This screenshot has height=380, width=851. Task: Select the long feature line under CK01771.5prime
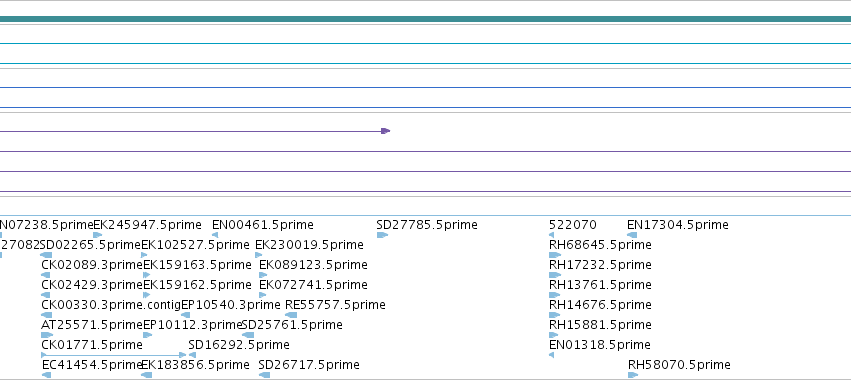click(113, 355)
